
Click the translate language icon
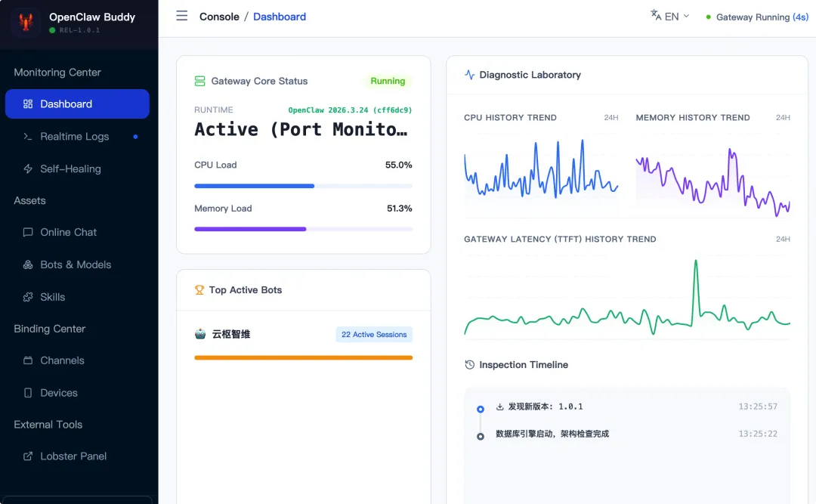656,15
